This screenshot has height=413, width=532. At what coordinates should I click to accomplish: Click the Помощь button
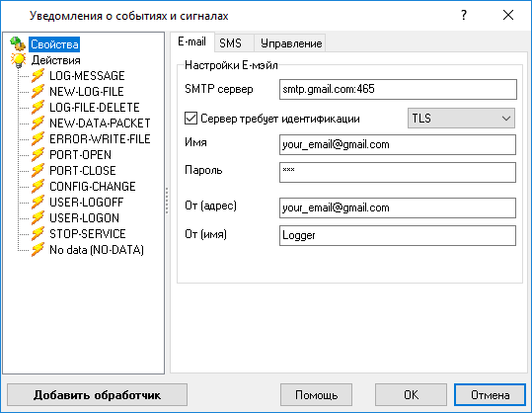tap(316, 394)
